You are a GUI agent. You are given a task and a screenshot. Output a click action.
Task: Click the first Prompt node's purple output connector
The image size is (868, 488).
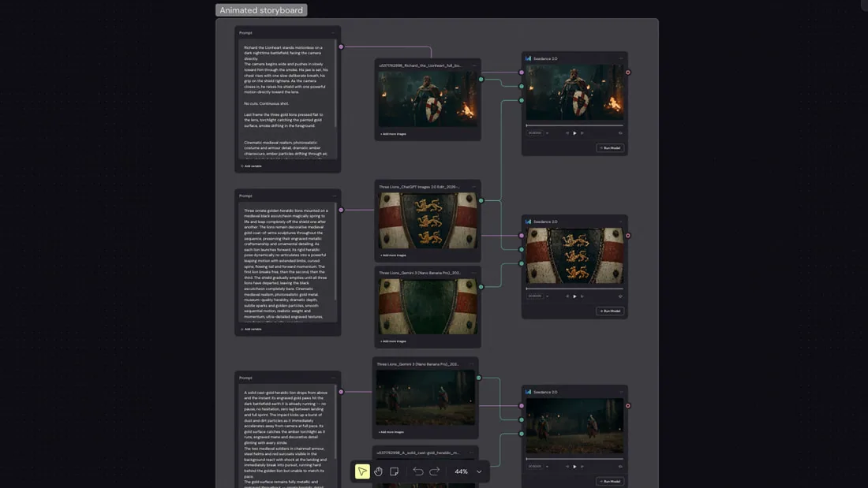tap(341, 47)
